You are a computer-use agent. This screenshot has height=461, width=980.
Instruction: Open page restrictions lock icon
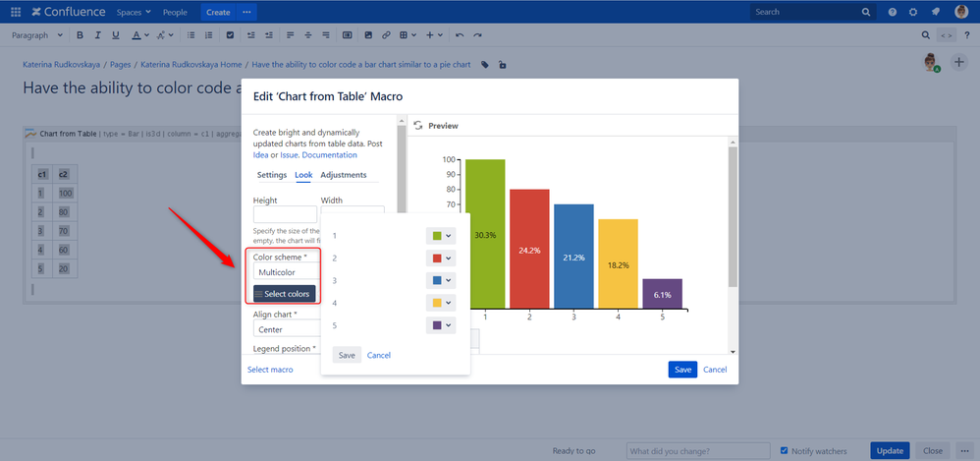click(502, 65)
